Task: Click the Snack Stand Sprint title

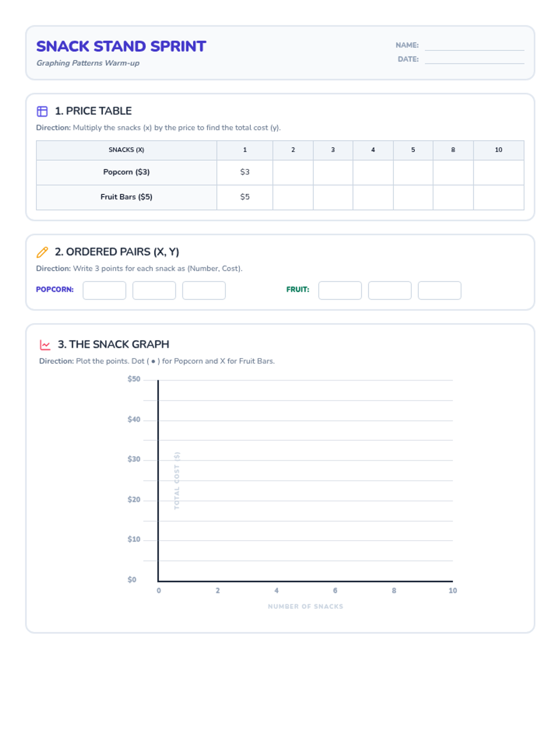Action: 121,46
